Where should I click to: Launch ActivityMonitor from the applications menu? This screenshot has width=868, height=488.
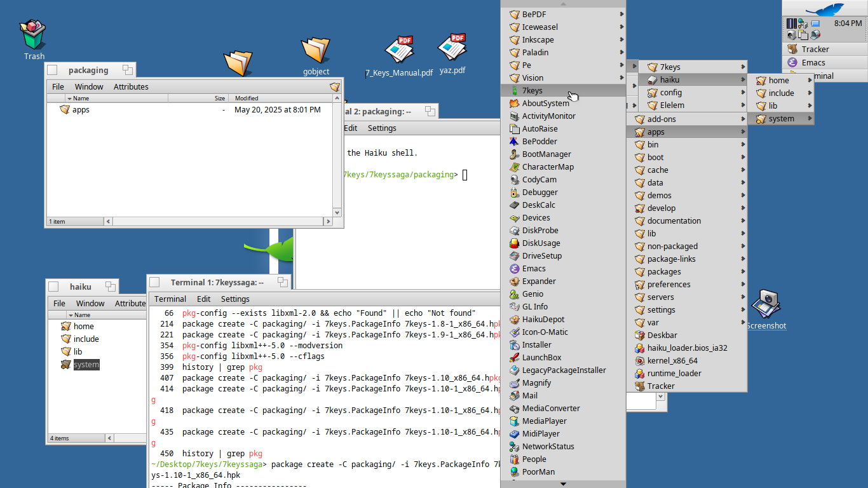tap(563, 116)
